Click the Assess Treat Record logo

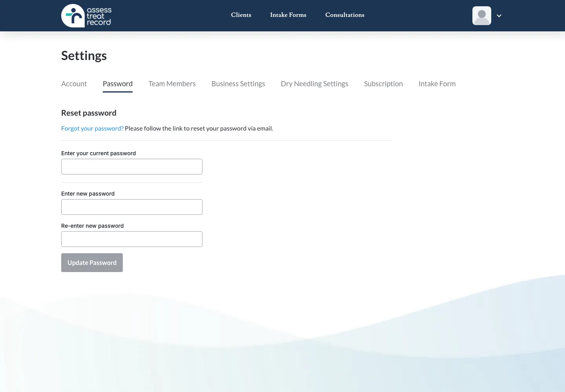click(86, 16)
